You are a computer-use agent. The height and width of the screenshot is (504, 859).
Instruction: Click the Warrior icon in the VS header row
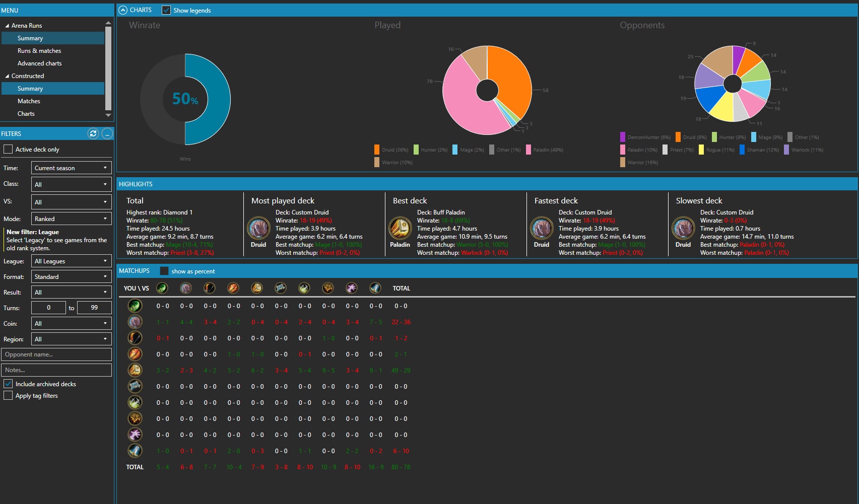pos(375,288)
